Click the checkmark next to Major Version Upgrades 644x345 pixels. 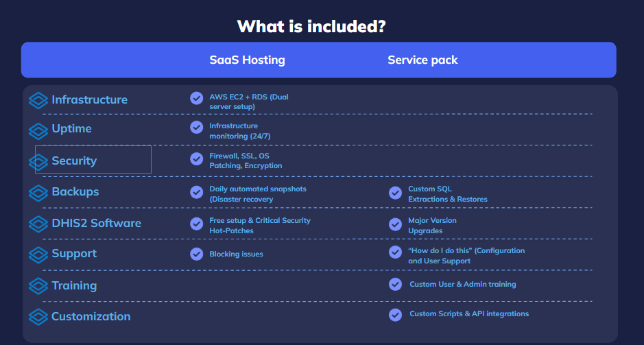pos(395,224)
